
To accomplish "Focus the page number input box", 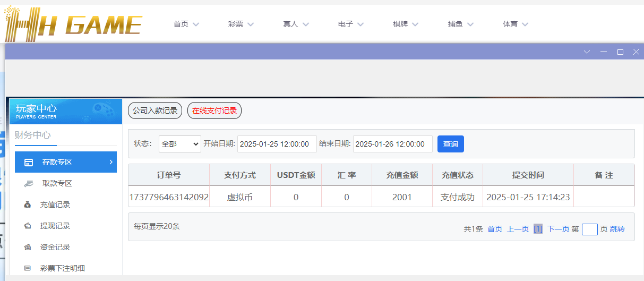I will coord(589,229).
